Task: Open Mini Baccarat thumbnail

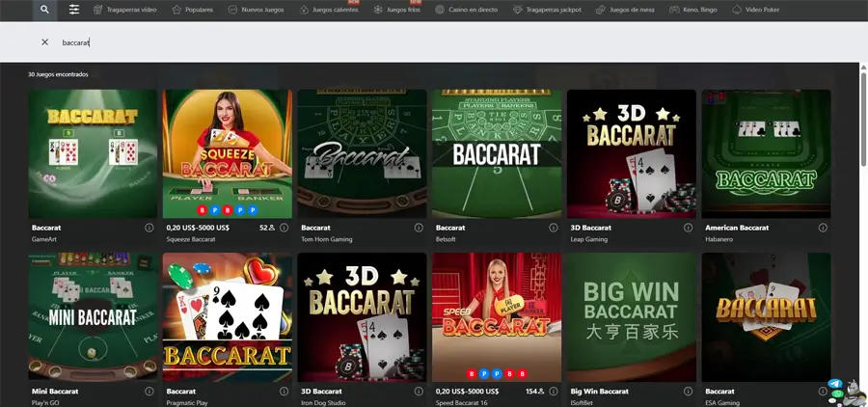Action: [x=93, y=317]
